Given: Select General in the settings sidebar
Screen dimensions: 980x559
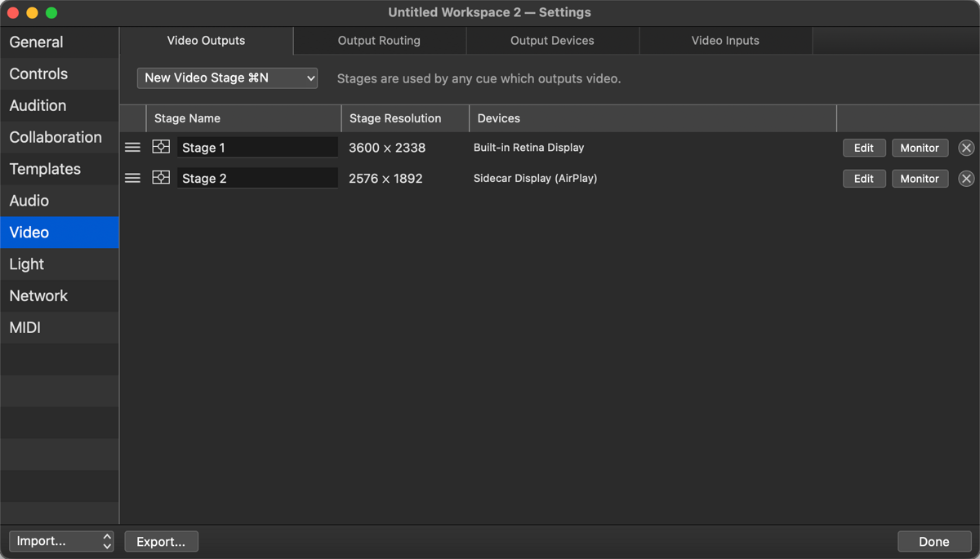Looking at the screenshot, I should tap(60, 42).
